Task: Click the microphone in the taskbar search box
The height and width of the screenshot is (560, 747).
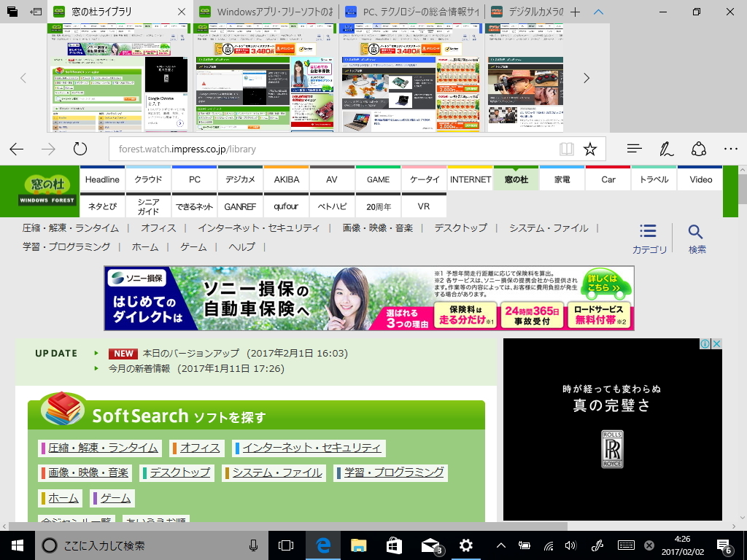Action: 252,545
